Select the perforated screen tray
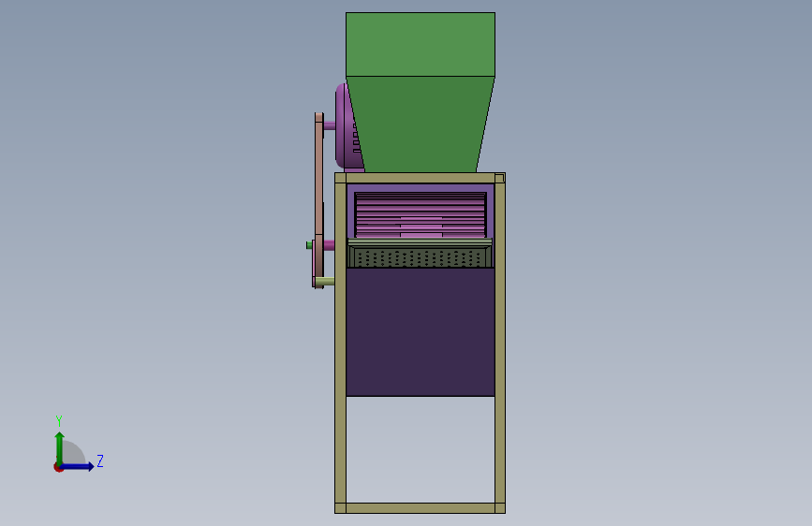Viewport: 812px width, 526px height. click(x=420, y=256)
